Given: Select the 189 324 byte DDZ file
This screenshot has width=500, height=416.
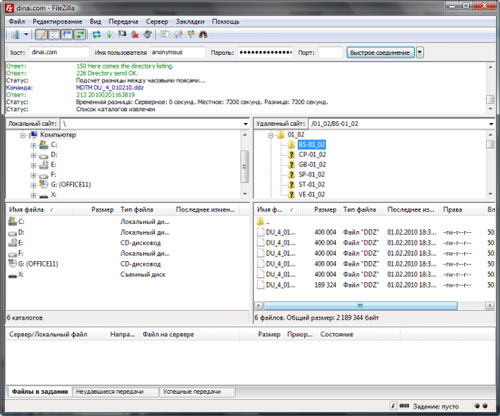Looking at the screenshot, I should point(375,285).
